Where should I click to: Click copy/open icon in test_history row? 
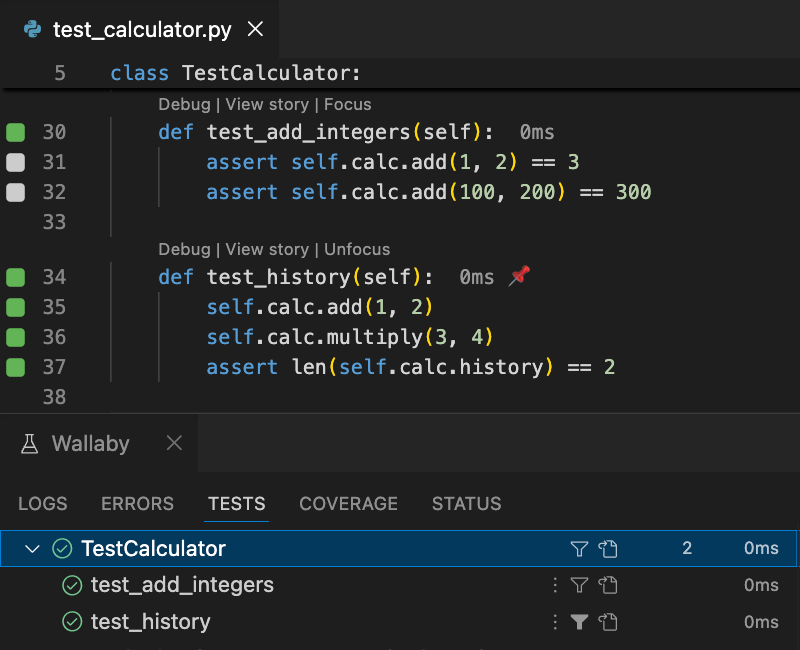pos(608,622)
